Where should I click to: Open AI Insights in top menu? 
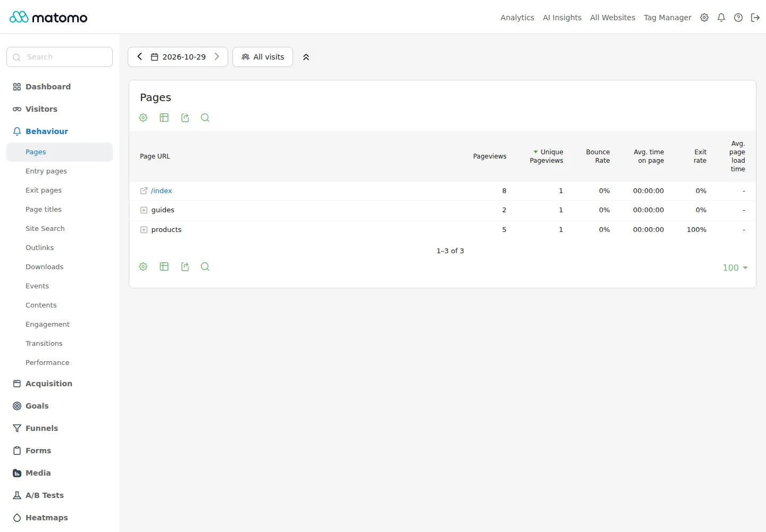(x=562, y=18)
